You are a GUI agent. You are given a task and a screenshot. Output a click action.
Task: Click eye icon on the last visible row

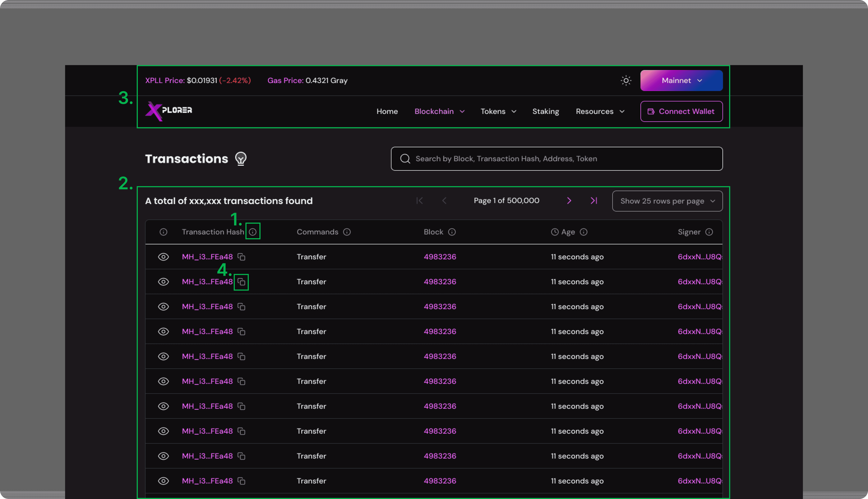(164, 481)
